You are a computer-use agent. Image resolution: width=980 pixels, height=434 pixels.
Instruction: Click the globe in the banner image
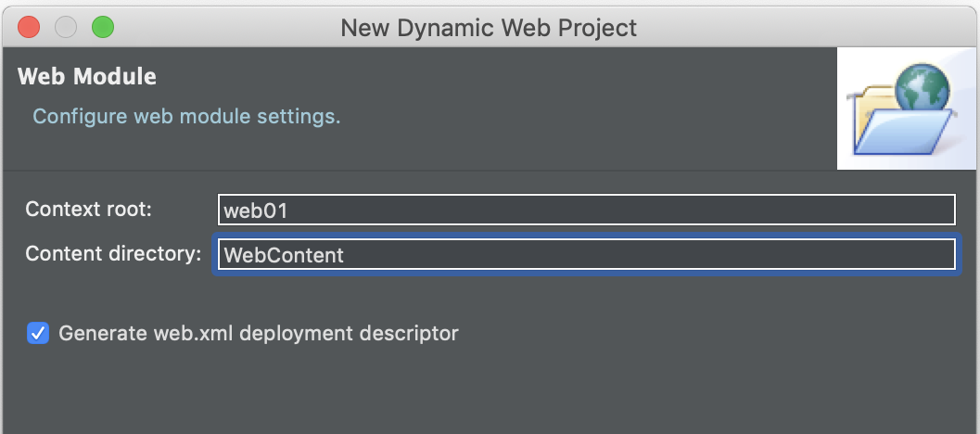(x=923, y=88)
